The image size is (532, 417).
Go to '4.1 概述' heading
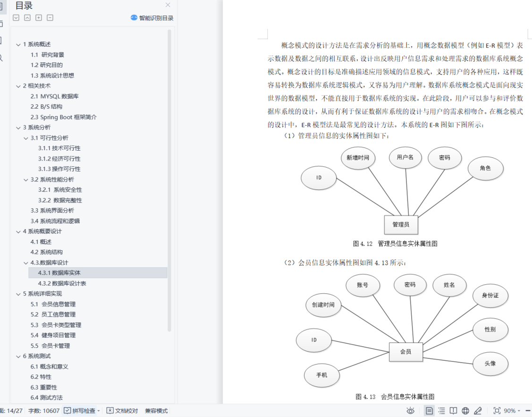click(41, 242)
